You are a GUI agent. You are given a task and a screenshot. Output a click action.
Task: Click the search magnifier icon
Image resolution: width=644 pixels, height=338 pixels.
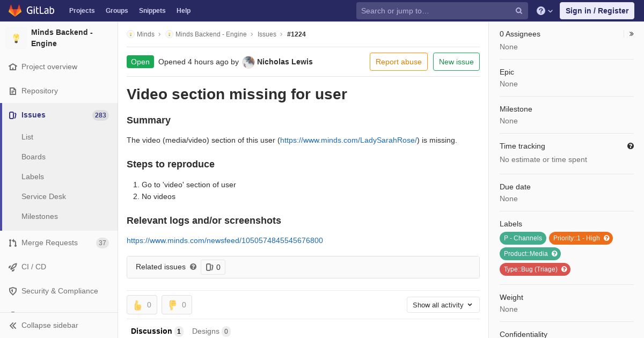[x=519, y=11]
